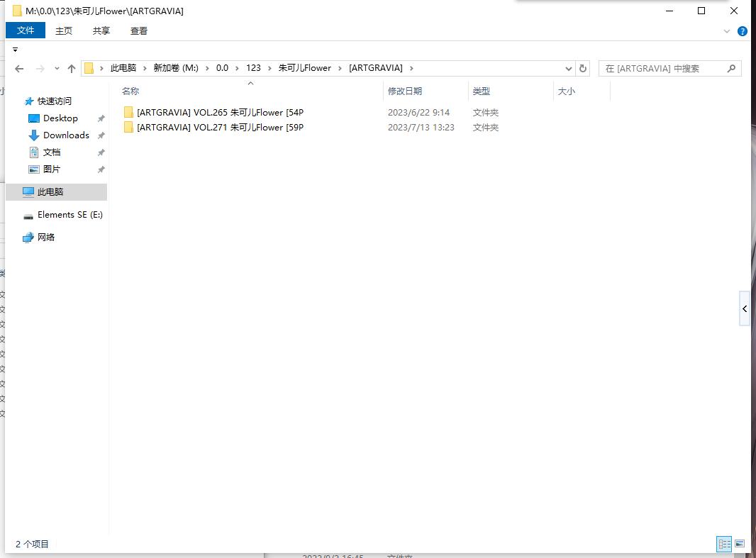Switch to the 主页 ribbon tab
Viewport: 756px width, 558px height.
point(64,30)
